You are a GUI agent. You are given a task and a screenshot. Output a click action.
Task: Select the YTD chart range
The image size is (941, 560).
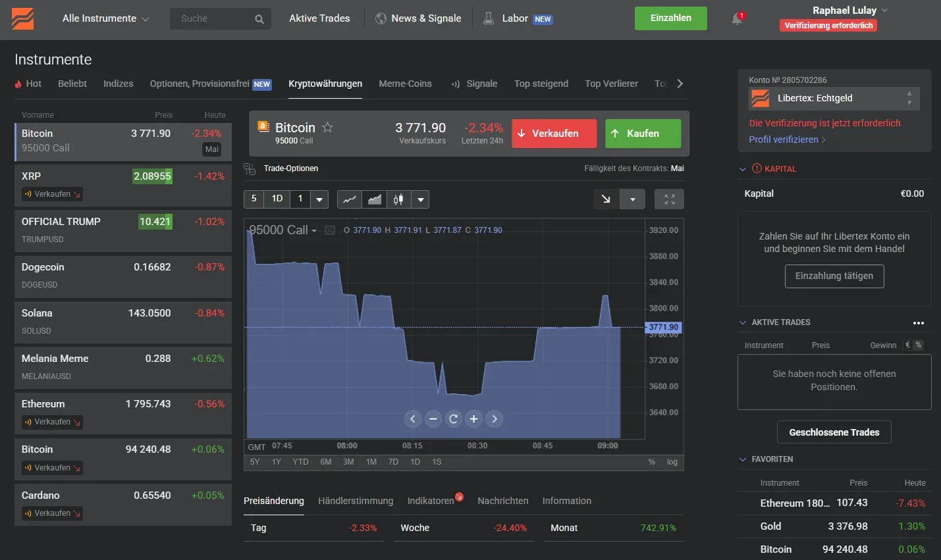tap(300, 462)
